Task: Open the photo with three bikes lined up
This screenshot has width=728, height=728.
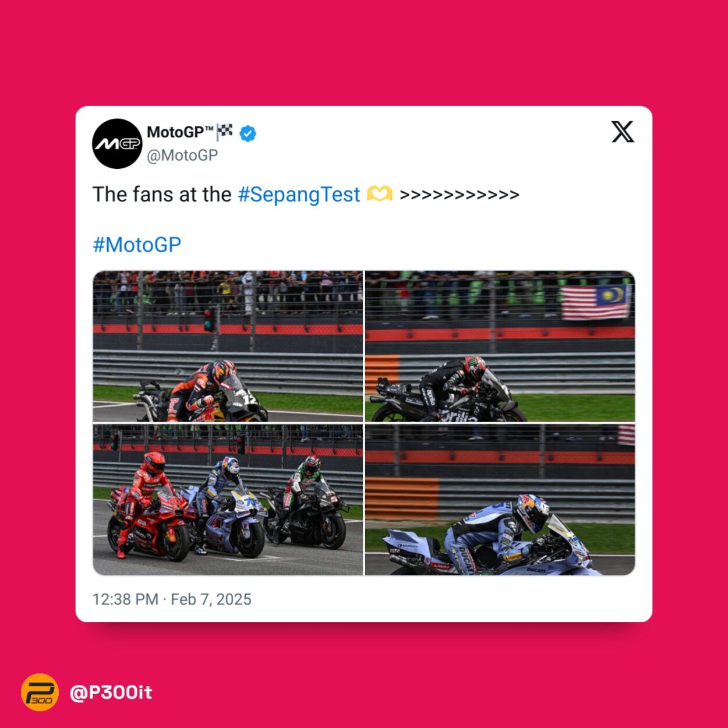Action: pos(228,500)
